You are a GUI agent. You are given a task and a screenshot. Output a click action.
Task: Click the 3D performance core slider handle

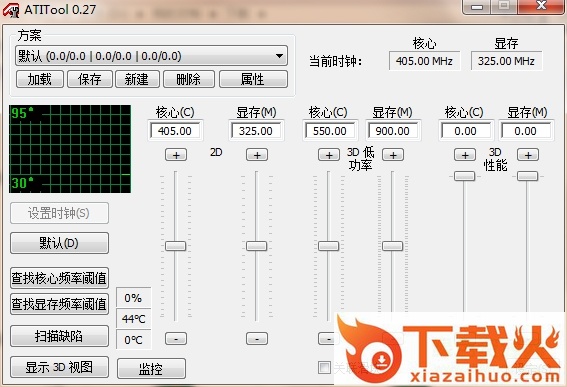[x=465, y=176]
